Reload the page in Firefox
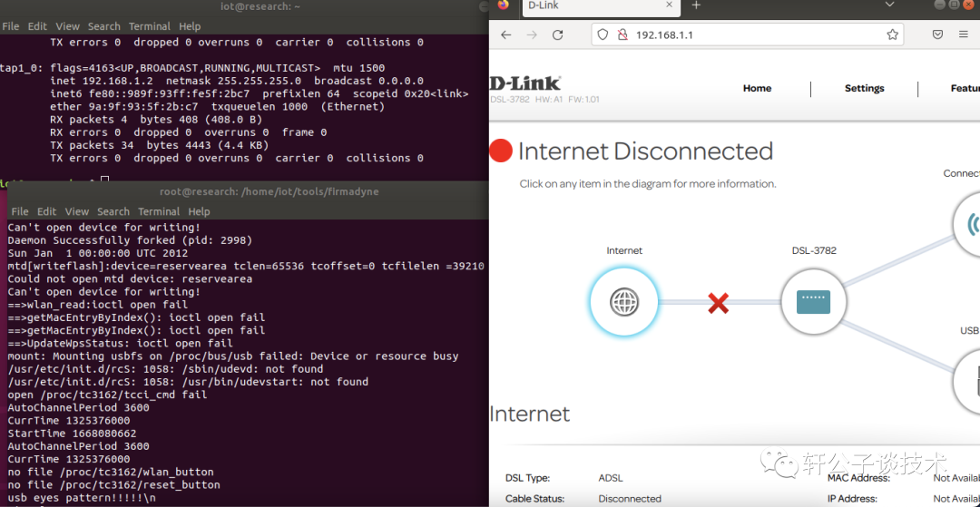This screenshot has height=507, width=980. 557,35
